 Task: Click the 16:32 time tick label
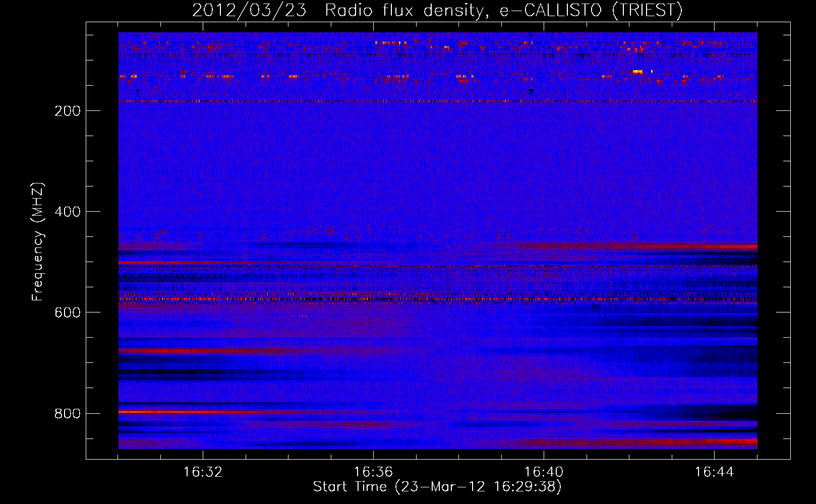[x=203, y=472]
